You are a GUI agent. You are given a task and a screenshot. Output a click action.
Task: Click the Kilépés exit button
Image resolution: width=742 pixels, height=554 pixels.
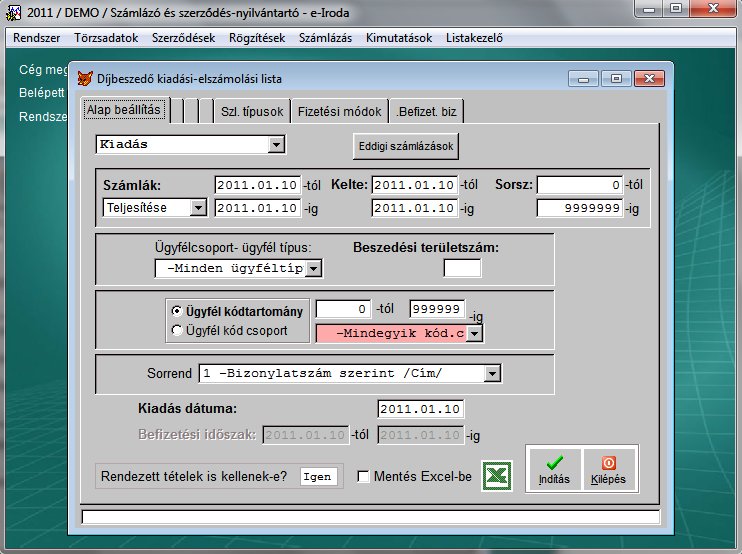(x=608, y=469)
